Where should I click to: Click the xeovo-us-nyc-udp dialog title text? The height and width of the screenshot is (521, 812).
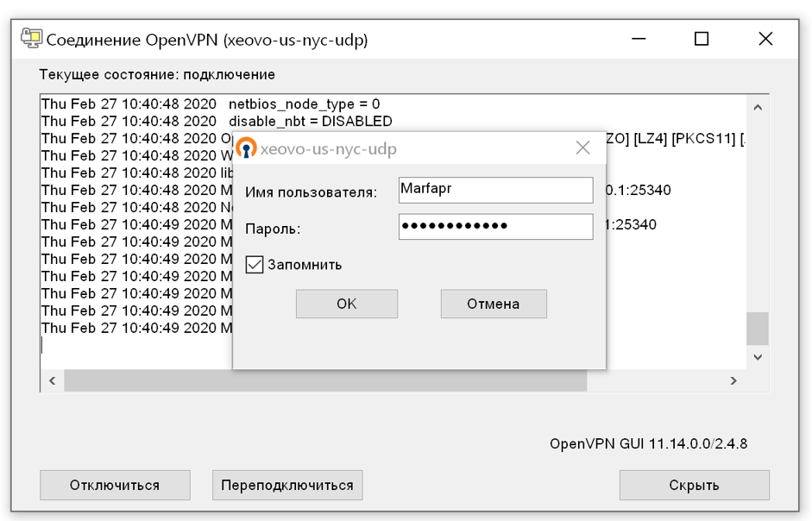click(x=328, y=148)
